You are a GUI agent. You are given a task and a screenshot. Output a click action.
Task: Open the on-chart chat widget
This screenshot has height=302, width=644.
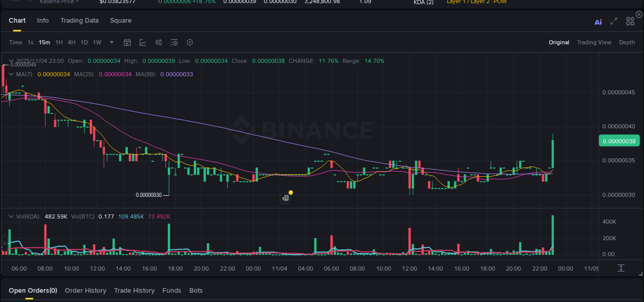(285, 198)
